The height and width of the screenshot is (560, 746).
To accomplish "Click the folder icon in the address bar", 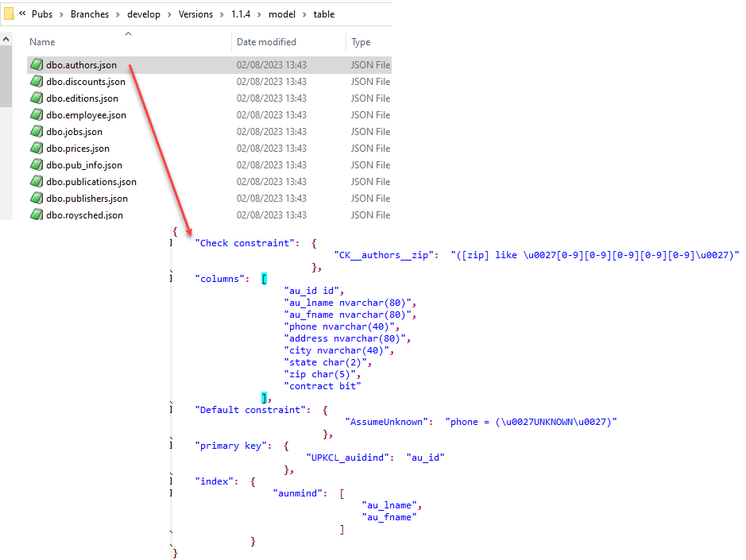I will pyautogui.click(x=10, y=14).
